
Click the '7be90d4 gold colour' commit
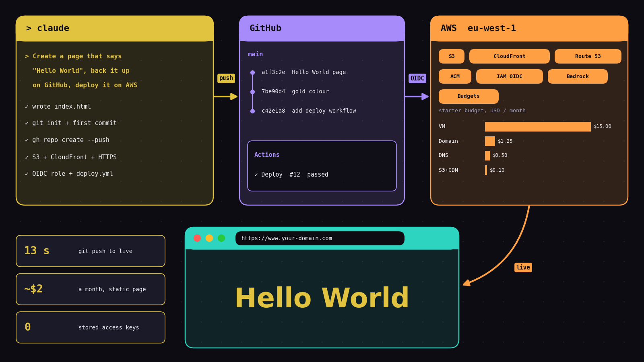click(x=295, y=92)
